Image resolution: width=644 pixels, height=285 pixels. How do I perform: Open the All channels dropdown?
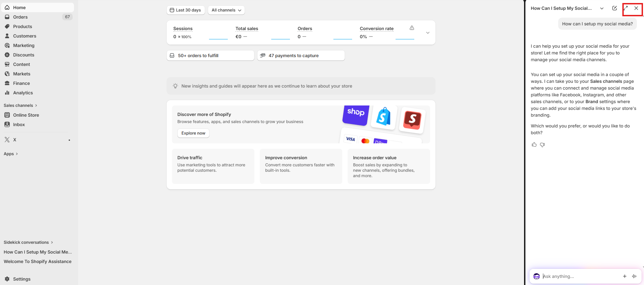pyautogui.click(x=226, y=10)
